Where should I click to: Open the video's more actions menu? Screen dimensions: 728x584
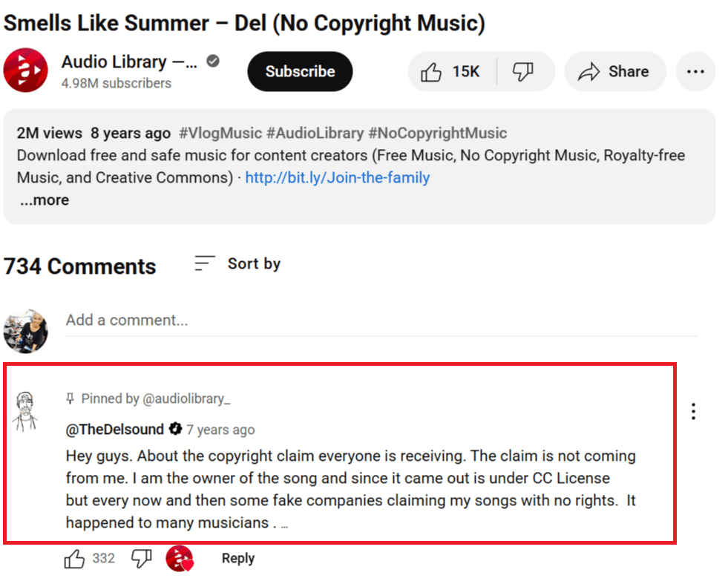[695, 72]
